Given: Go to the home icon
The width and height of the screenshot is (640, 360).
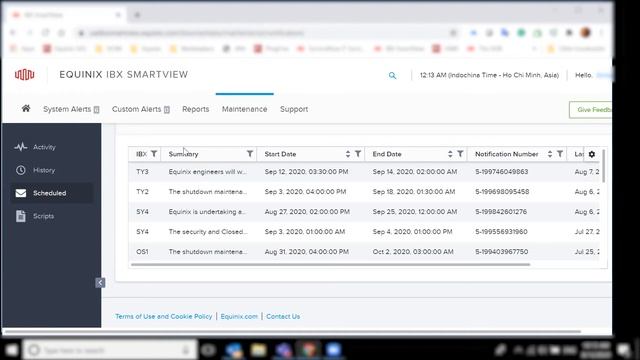Looking at the screenshot, I should pos(26,109).
